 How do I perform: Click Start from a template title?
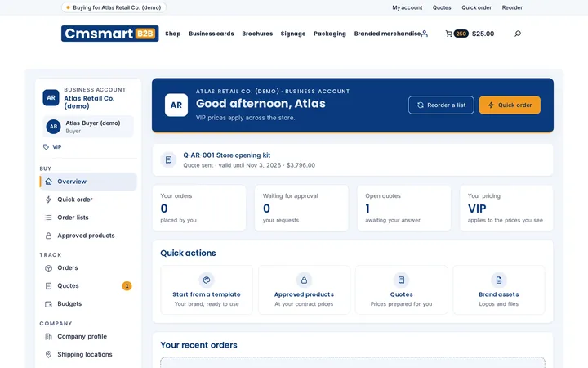207,294
